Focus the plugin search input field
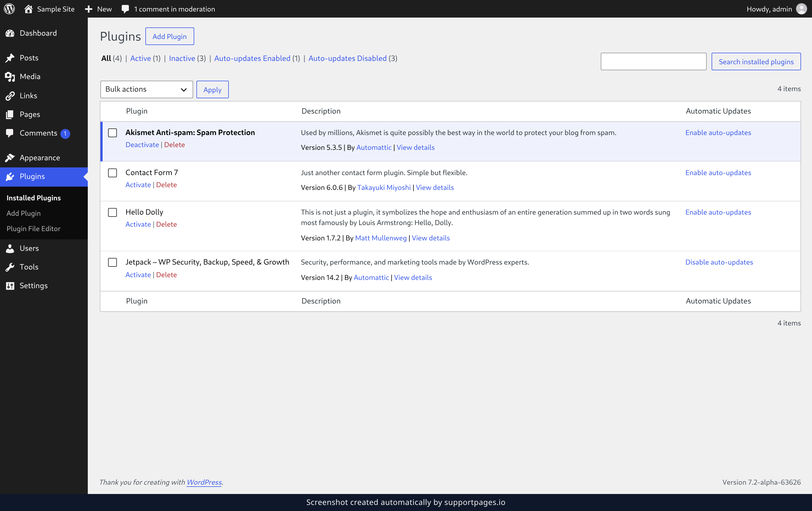This screenshot has height=511, width=812. click(x=653, y=61)
